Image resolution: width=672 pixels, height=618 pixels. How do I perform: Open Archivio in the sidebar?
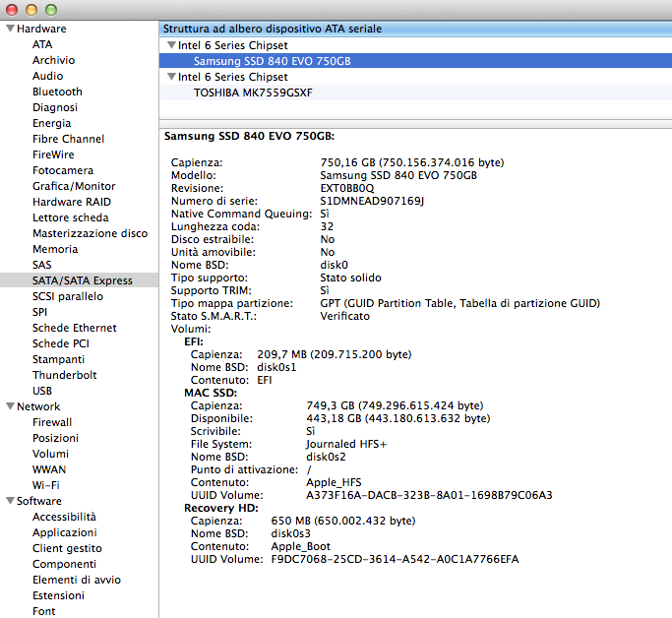pyautogui.click(x=53, y=60)
